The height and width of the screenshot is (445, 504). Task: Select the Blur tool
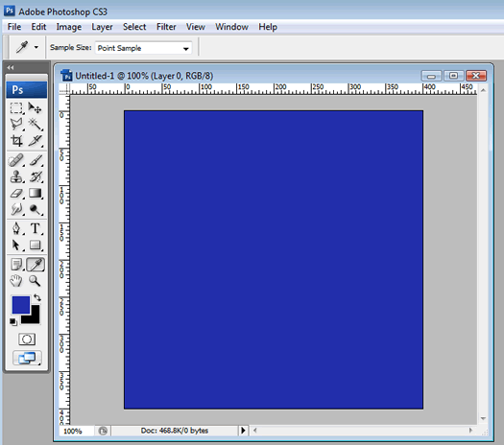tap(16, 210)
